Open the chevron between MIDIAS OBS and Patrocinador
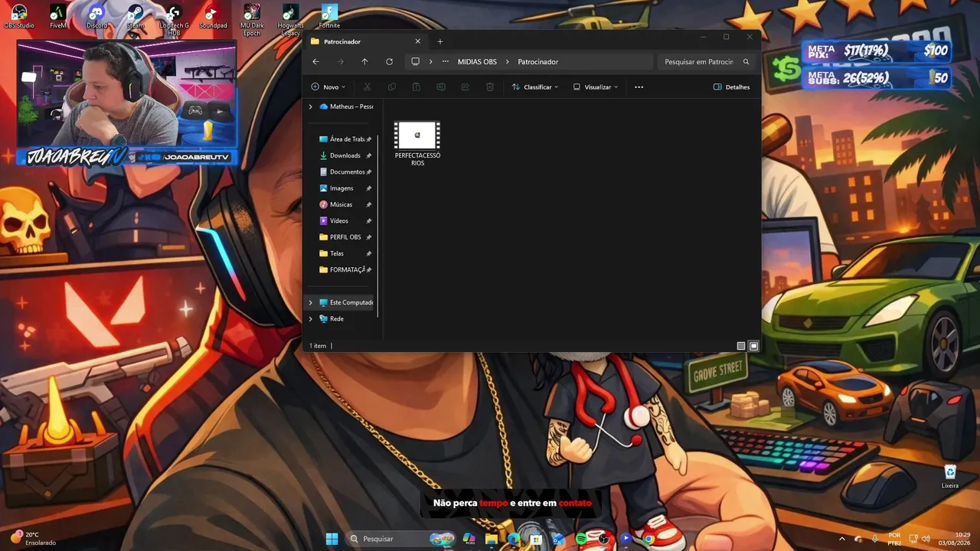The image size is (980, 551). [507, 62]
